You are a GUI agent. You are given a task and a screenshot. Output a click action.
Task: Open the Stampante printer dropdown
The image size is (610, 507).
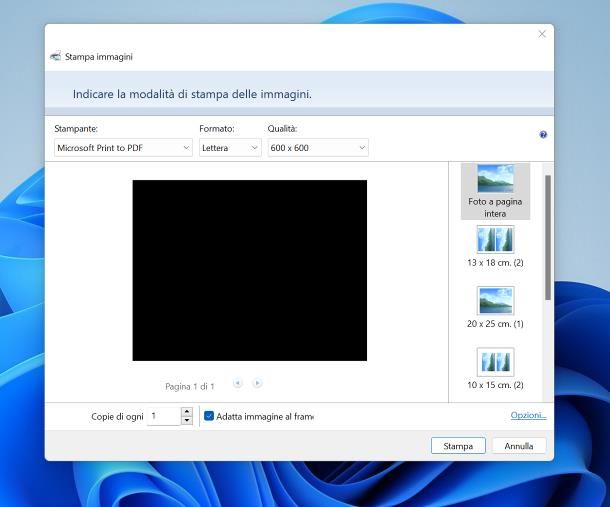coord(123,148)
